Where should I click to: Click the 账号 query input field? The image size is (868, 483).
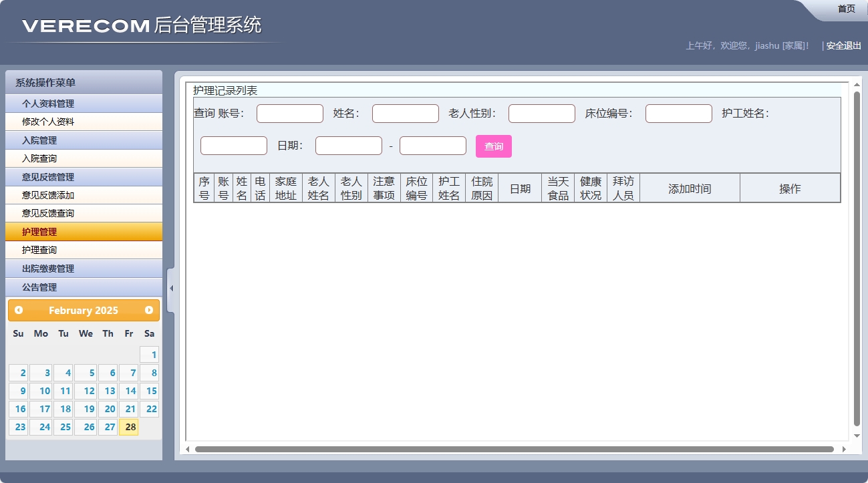pyautogui.click(x=289, y=113)
